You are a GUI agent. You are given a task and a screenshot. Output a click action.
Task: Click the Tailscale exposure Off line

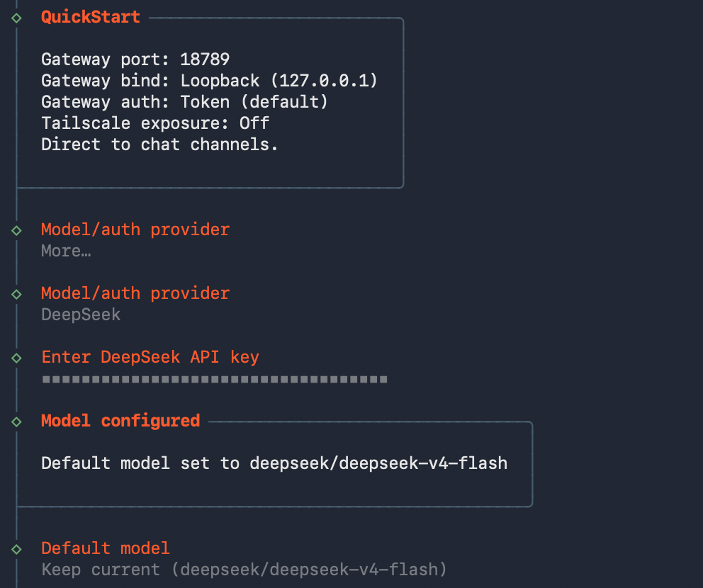155,123
